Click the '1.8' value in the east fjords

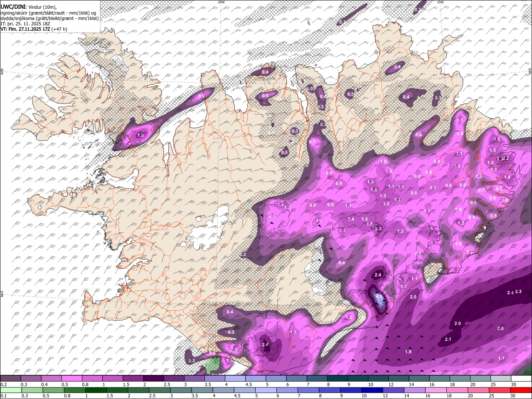click(496, 140)
